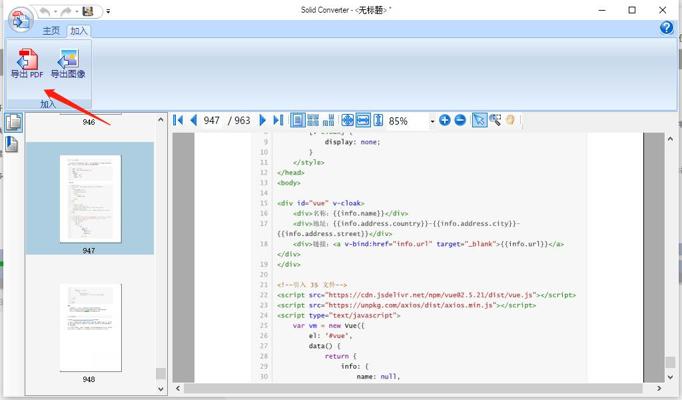
Task: Zoom in with the plus button
Action: [x=445, y=120]
